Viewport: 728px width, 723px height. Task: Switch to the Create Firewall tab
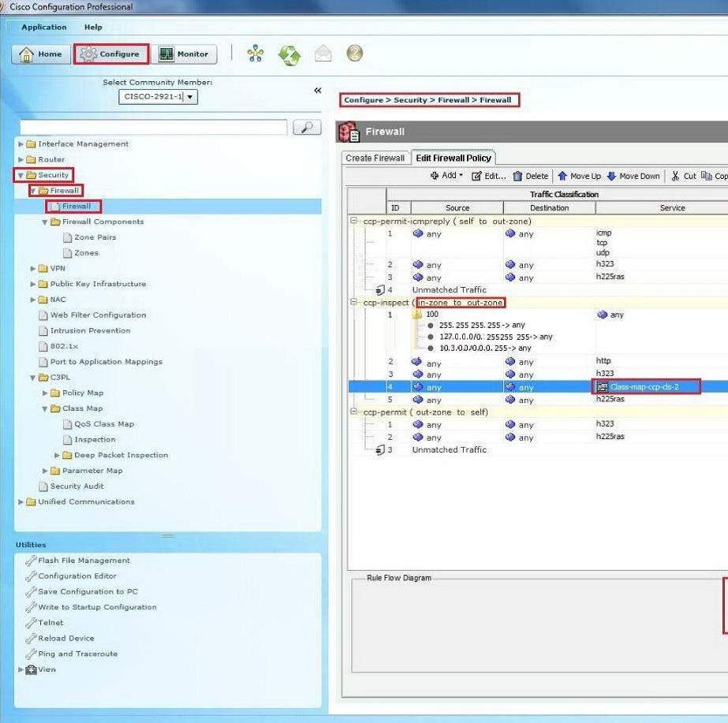coord(375,158)
